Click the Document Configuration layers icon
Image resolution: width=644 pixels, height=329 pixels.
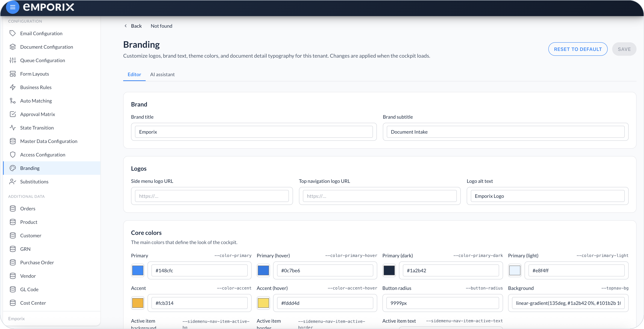click(13, 47)
